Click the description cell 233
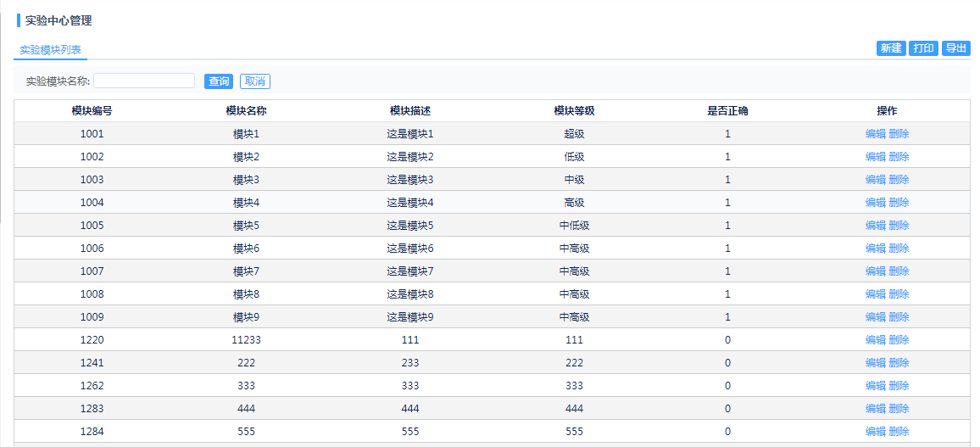Image resolution: width=980 pixels, height=447 pixels. (x=410, y=362)
